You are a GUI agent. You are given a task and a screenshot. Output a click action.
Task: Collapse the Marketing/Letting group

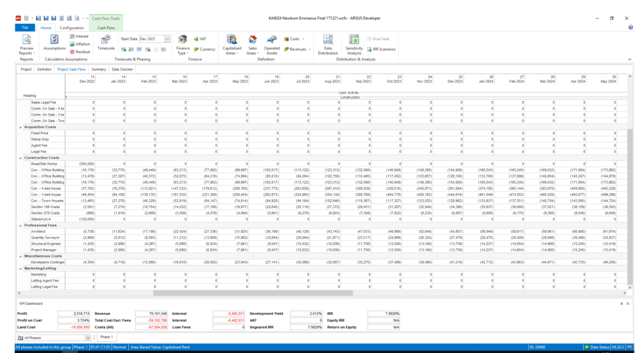(x=21, y=269)
